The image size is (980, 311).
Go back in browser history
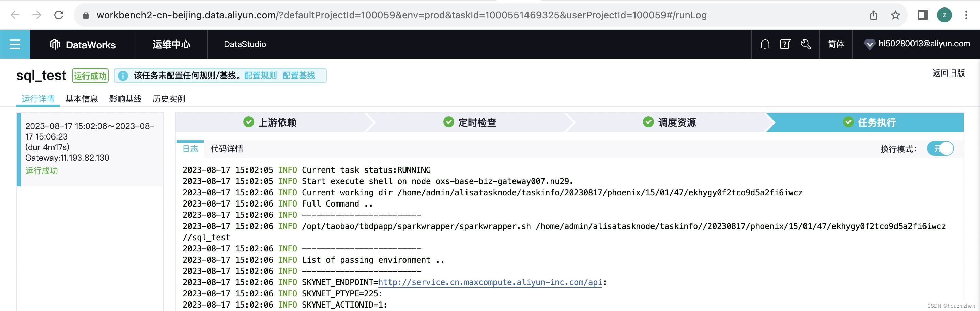(15, 15)
